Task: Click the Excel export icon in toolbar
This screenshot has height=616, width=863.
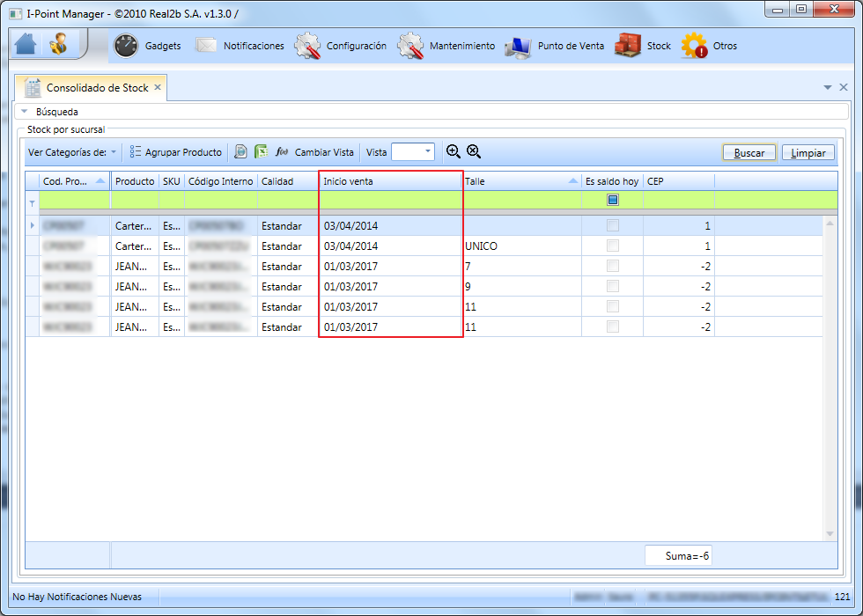Action: coord(261,151)
